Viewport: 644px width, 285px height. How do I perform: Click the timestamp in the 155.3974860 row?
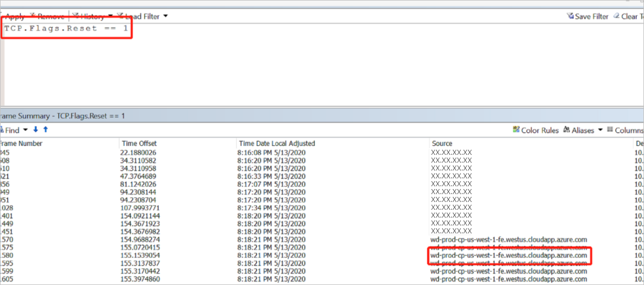tap(272, 279)
